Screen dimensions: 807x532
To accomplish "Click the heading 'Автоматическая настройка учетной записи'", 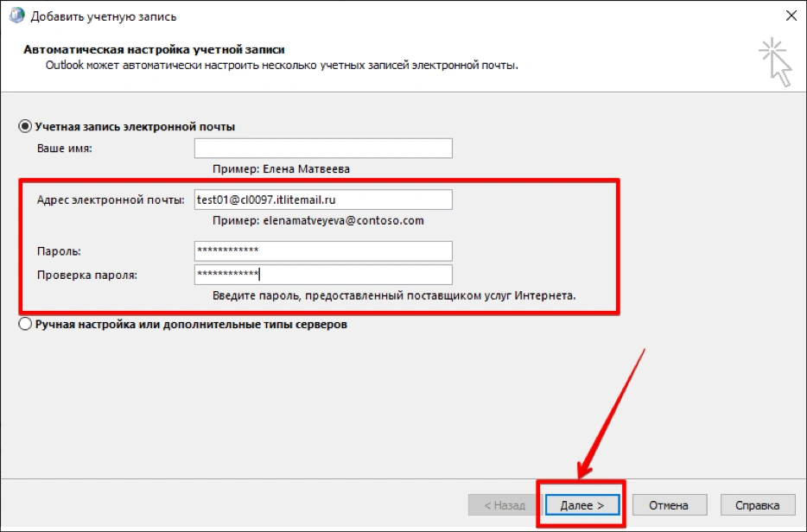I will tap(149, 50).
